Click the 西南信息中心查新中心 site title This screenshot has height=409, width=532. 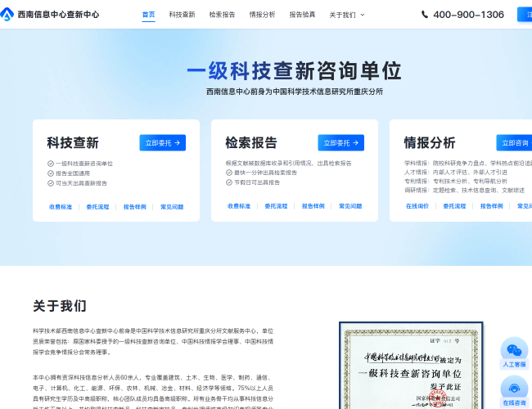58,15
